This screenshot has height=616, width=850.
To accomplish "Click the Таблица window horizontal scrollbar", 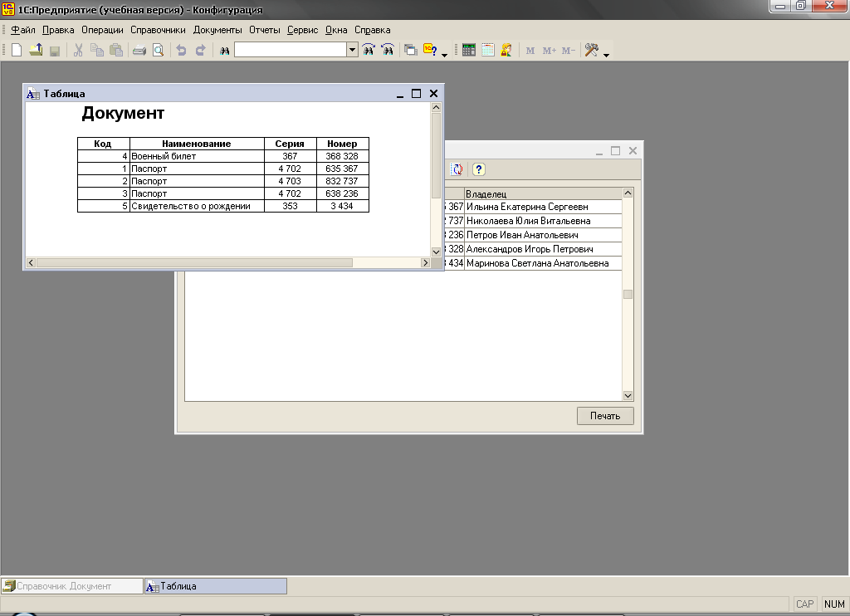I will [x=195, y=263].
